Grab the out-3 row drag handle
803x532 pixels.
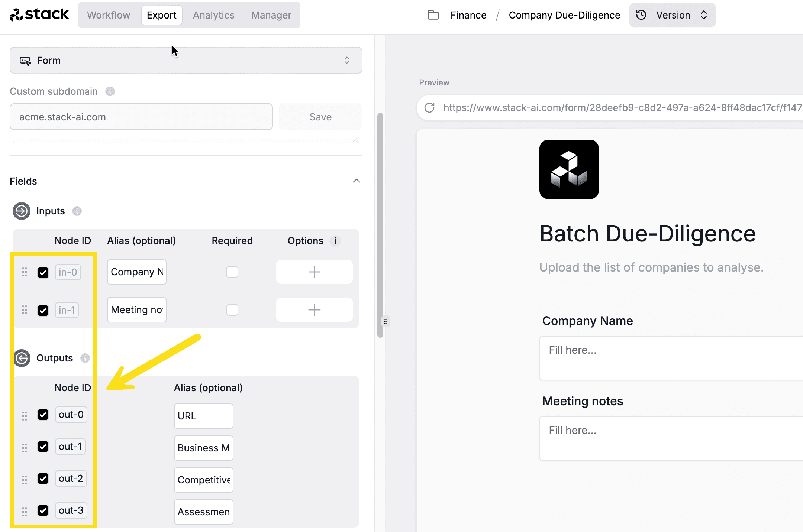(25, 512)
